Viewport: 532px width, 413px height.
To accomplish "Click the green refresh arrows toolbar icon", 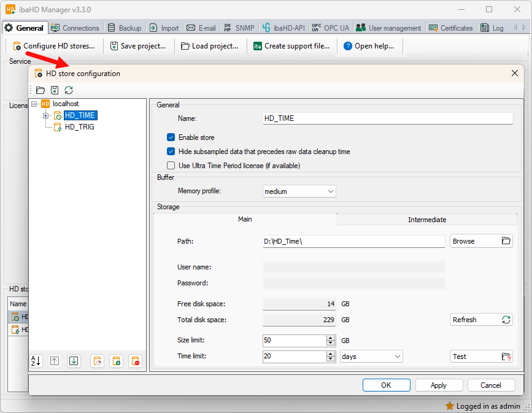I will (69, 90).
